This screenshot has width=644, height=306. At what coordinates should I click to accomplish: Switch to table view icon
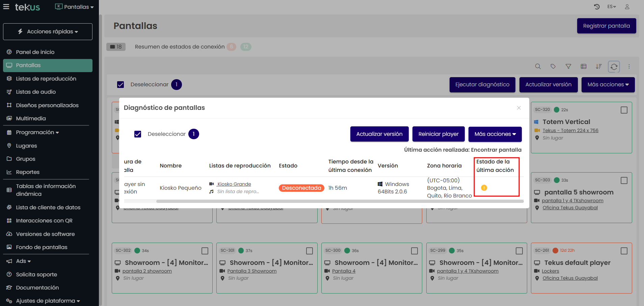click(584, 67)
